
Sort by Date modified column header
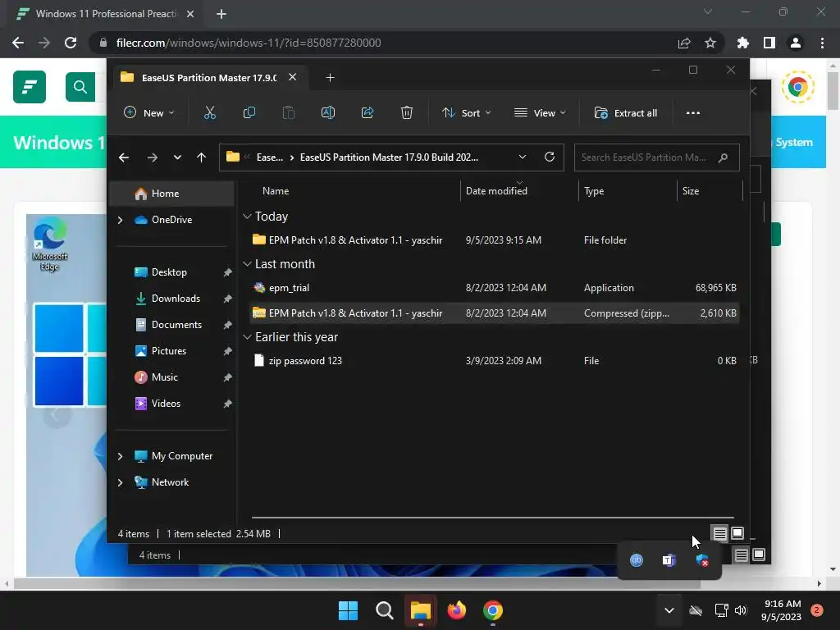(x=496, y=190)
